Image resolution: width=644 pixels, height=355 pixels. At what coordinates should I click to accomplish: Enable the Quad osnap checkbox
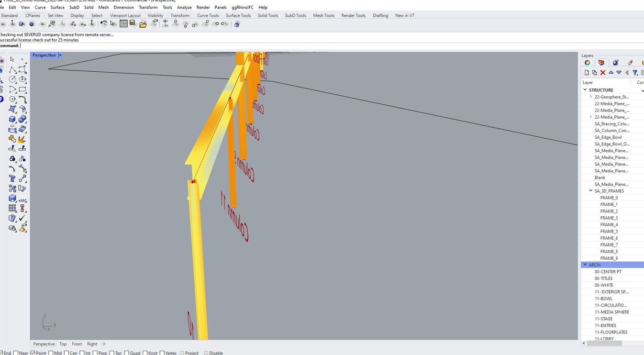tap(127, 353)
